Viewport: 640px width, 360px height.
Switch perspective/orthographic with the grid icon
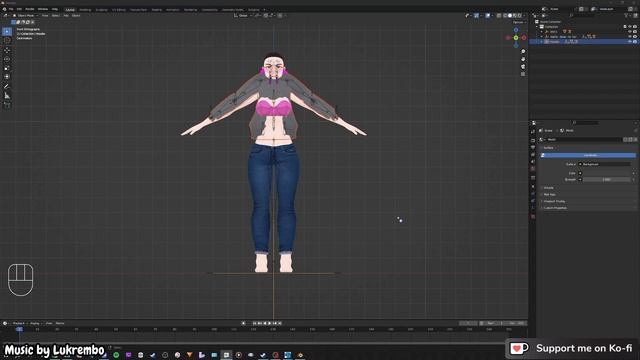(x=523, y=74)
